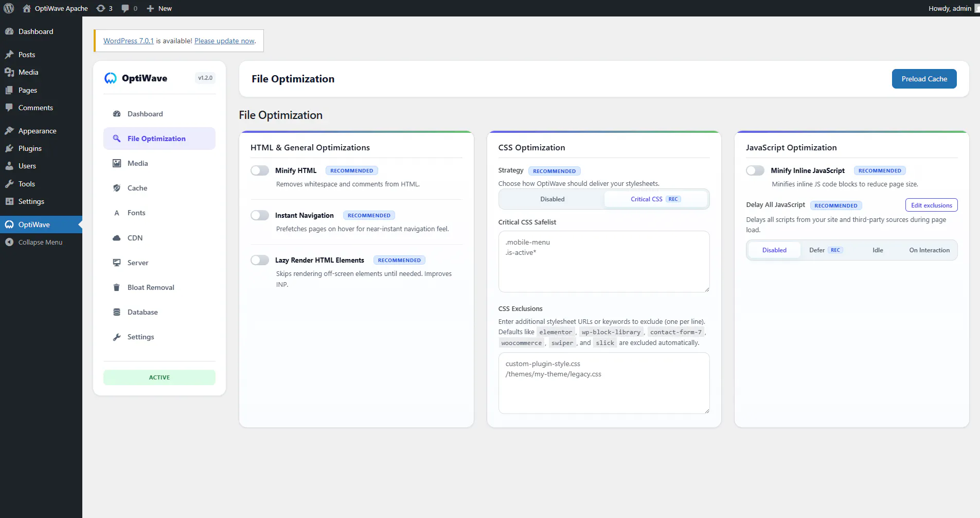Click the Please update now link

tap(225, 41)
